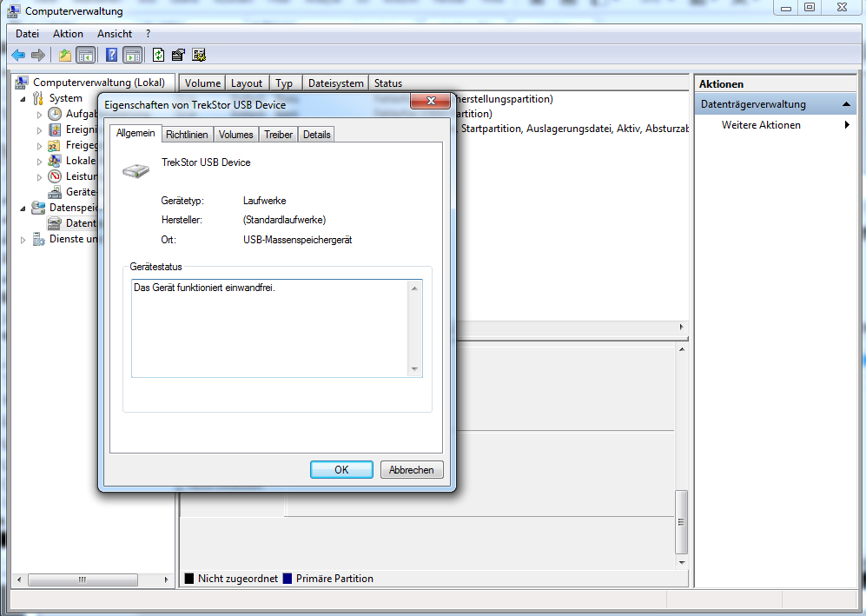The image size is (866, 616).
Task: Click the Properties toolbar icon
Action: point(178,55)
